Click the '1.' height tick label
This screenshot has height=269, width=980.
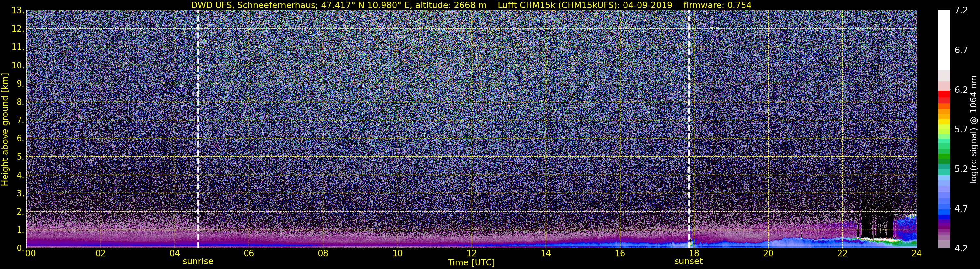pyautogui.click(x=20, y=230)
